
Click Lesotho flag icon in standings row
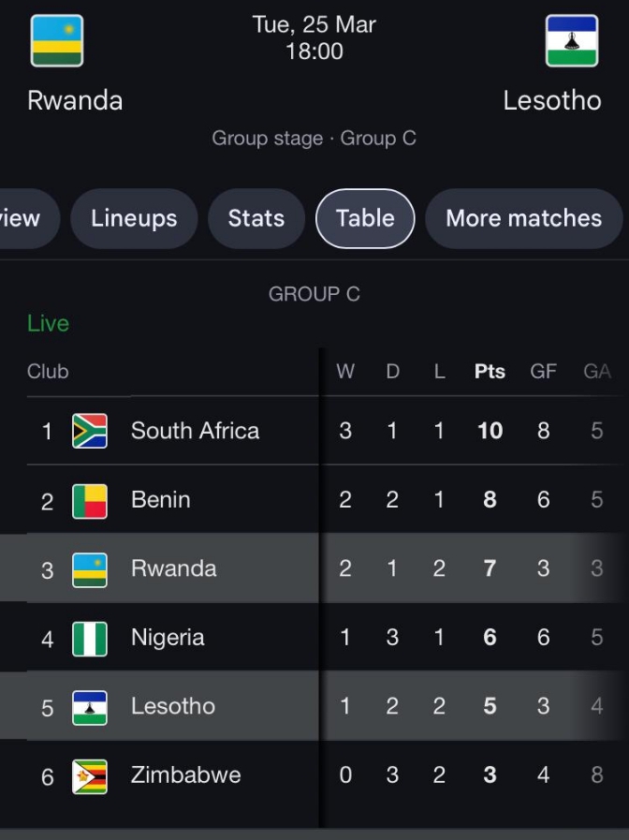tap(90, 707)
